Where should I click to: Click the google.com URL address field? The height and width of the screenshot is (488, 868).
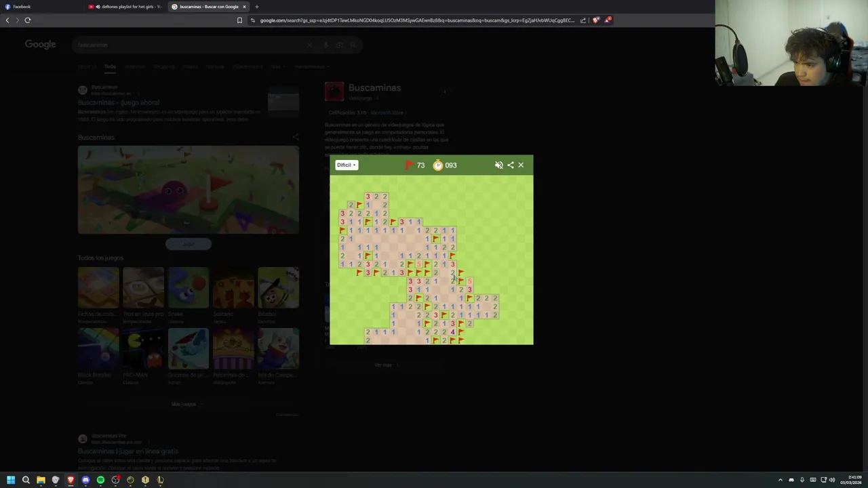pyautogui.click(x=416, y=20)
